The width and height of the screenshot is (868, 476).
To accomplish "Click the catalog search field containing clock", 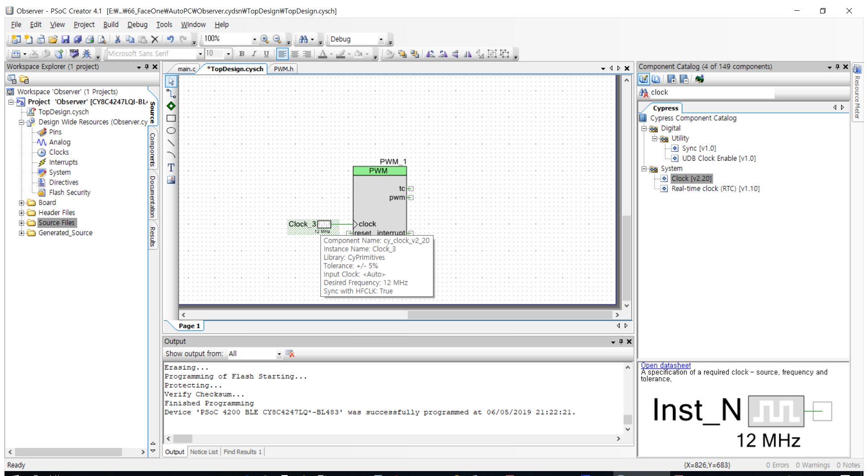I will (x=711, y=93).
